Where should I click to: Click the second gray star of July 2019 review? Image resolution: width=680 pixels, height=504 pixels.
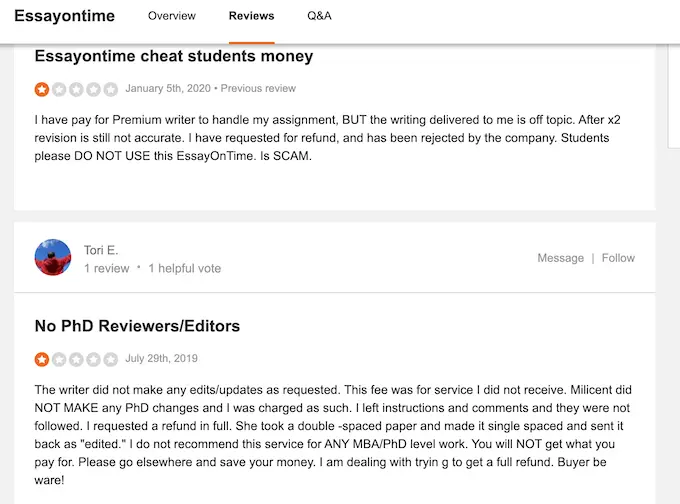point(59,359)
